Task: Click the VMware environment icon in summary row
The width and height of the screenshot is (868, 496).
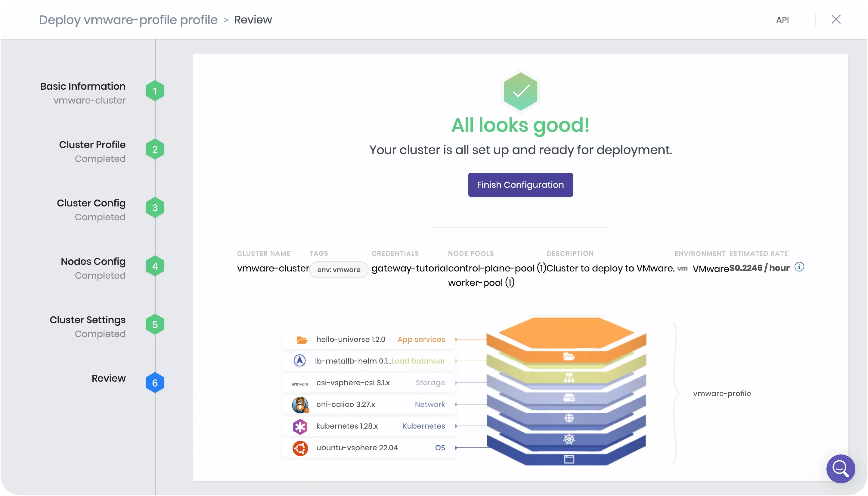Action: coord(683,268)
